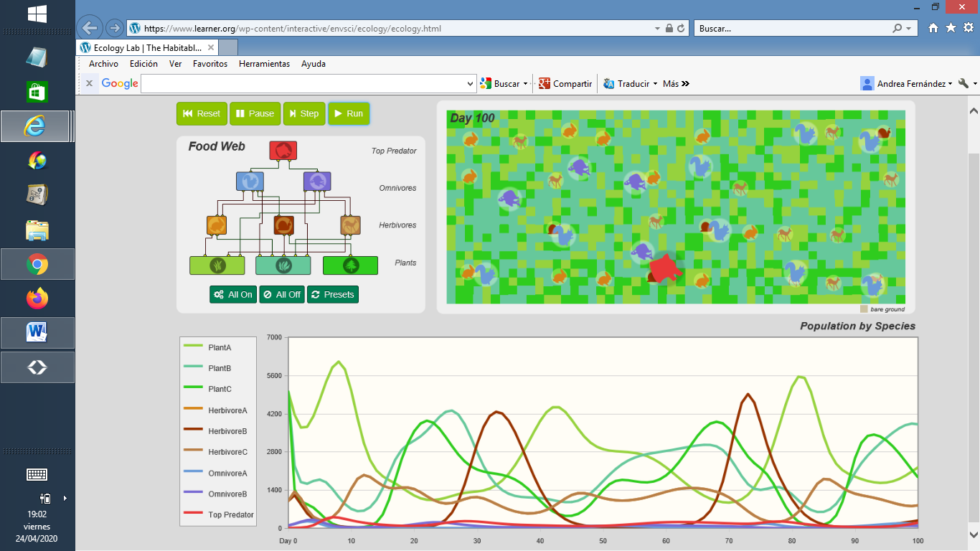Viewport: 980px width, 551px height.
Task: Select the purple Omnivore node in the Food Web
Action: click(316, 182)
